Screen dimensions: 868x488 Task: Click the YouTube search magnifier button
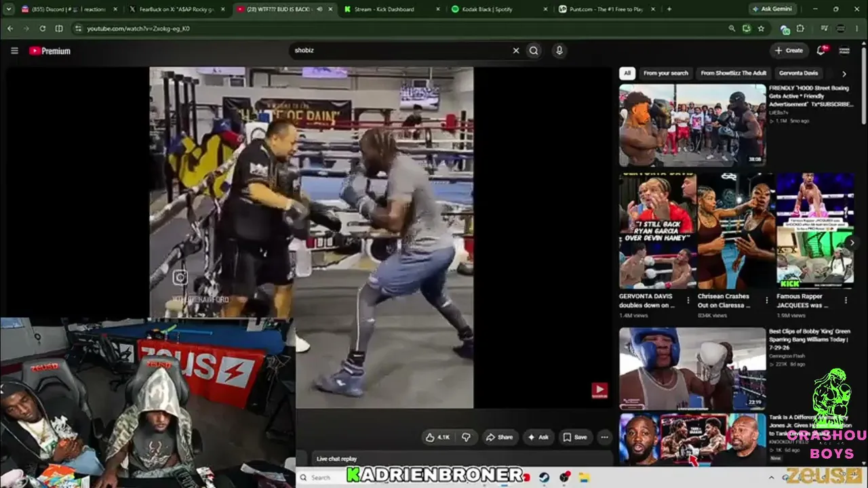[x=534, y=50]
